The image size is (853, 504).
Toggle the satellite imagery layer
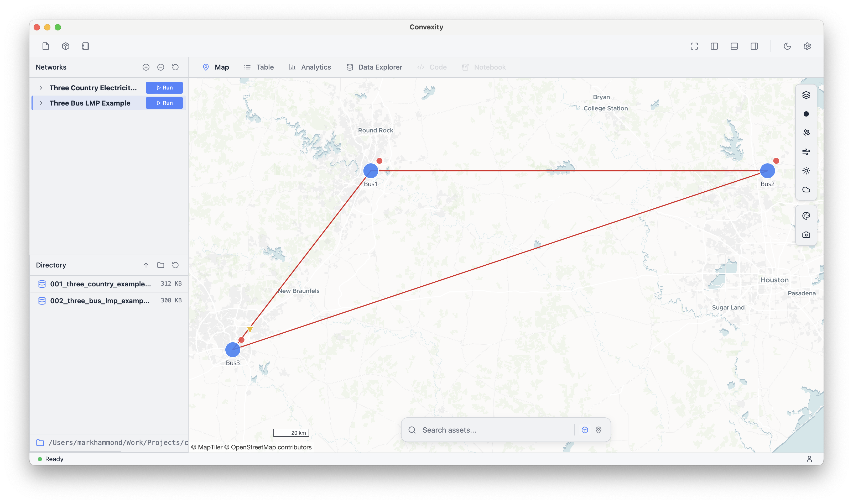click(806, 133)
